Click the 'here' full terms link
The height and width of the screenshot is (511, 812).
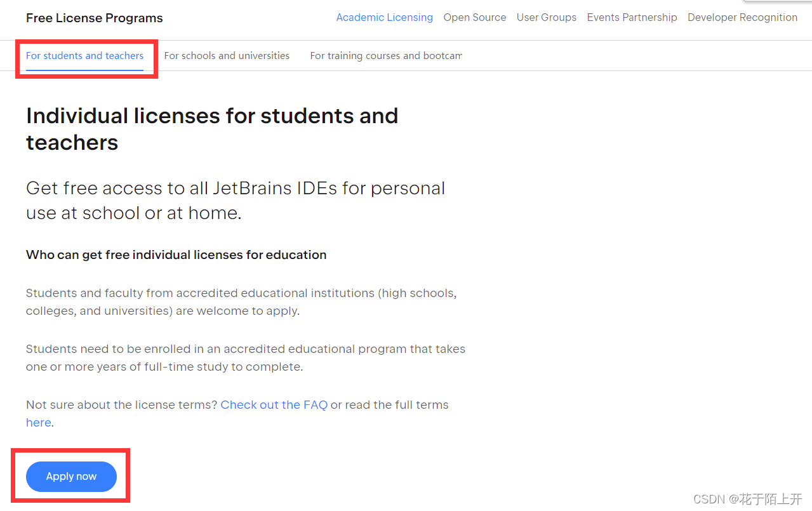coord(38,423)
